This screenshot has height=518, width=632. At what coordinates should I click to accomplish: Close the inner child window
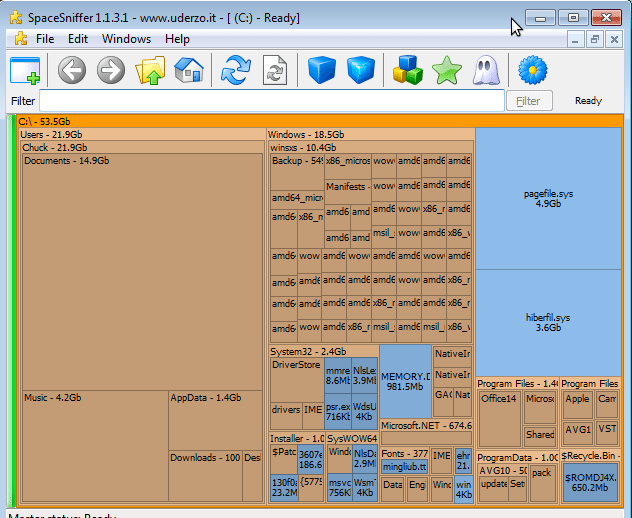[614, 40]
